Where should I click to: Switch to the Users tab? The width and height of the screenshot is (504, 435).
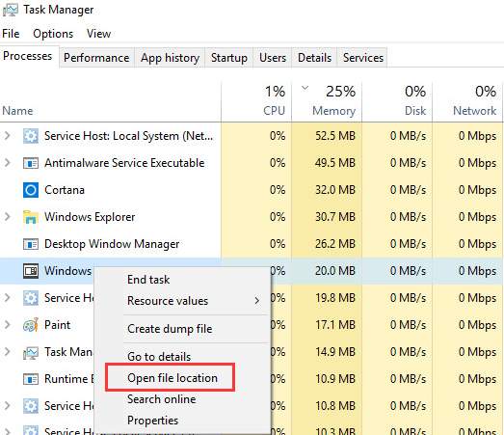pyautogui.click(x=273, y=58)
